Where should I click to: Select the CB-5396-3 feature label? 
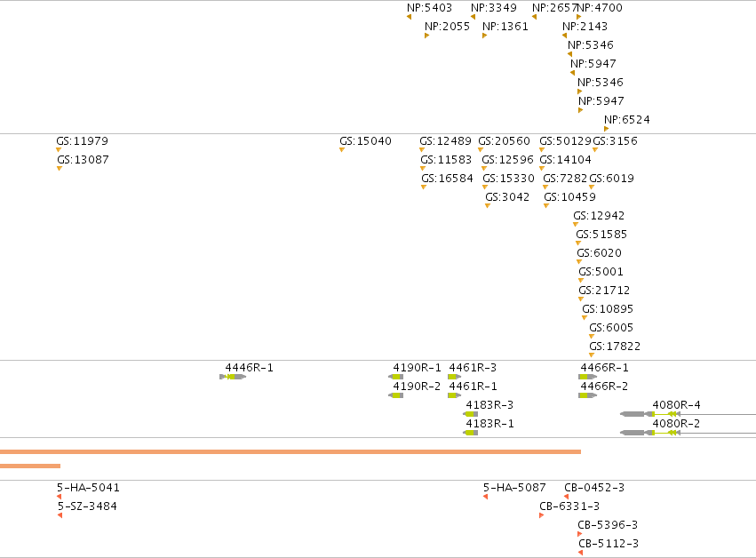(x=608, y=525)
